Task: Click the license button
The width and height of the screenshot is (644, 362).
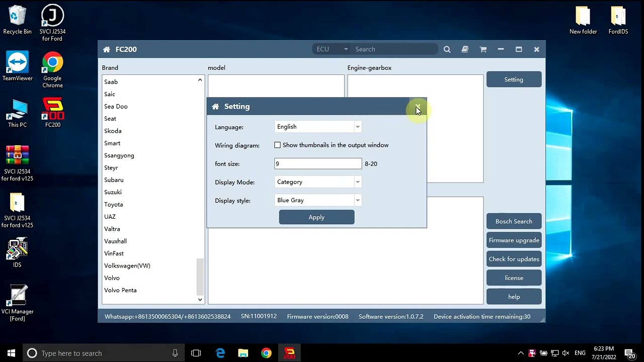Action: (514, 278)
